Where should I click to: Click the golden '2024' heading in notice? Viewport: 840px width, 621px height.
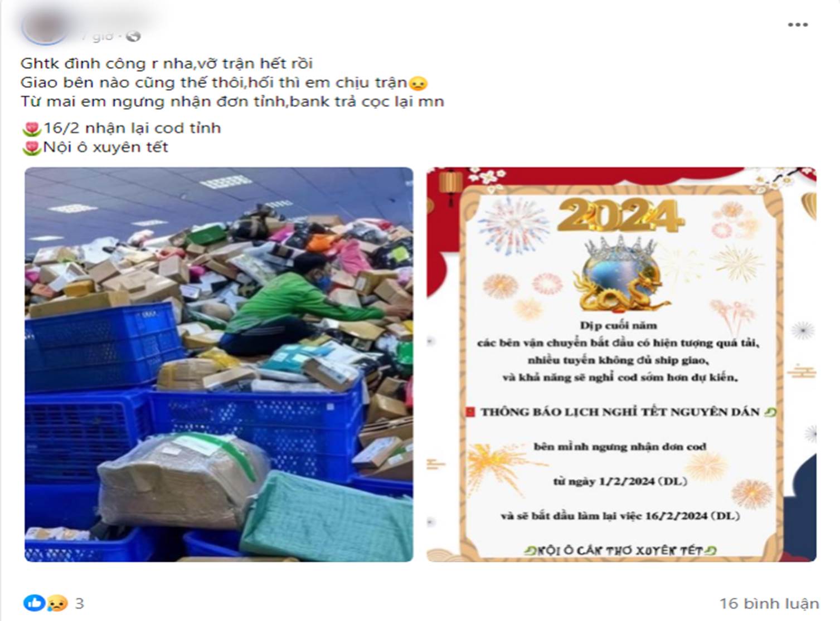click(620, 214)
